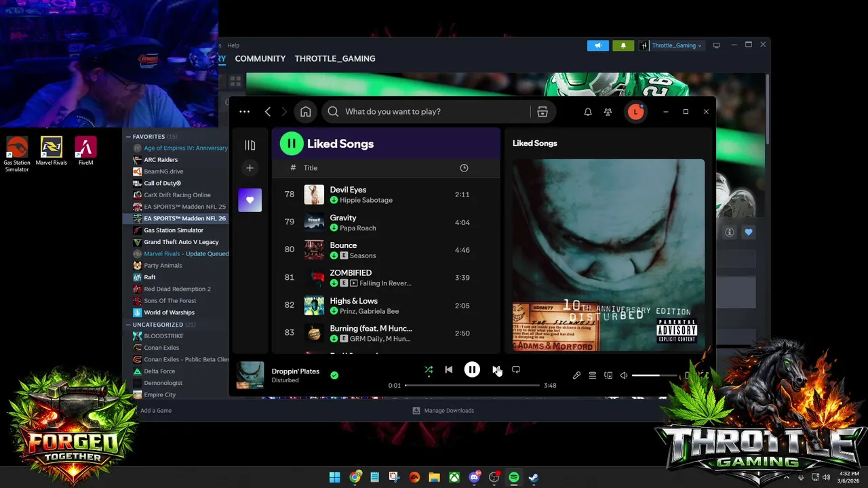Pause Liked Songs with green header button
This screenshot has height=488, width=868.
292,144
